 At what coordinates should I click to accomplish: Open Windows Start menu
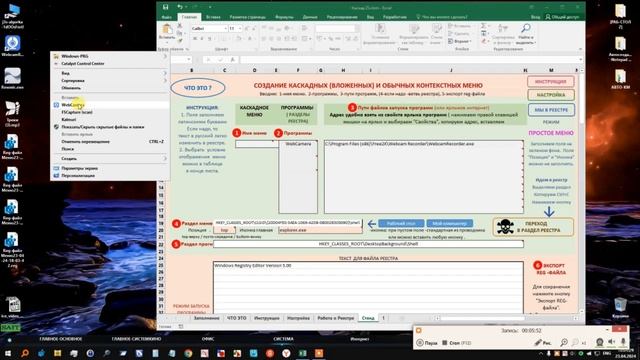tap(8, 353)
